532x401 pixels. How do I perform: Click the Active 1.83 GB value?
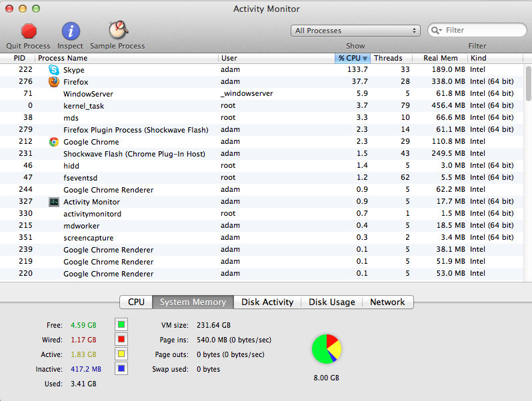click(83, 354)
